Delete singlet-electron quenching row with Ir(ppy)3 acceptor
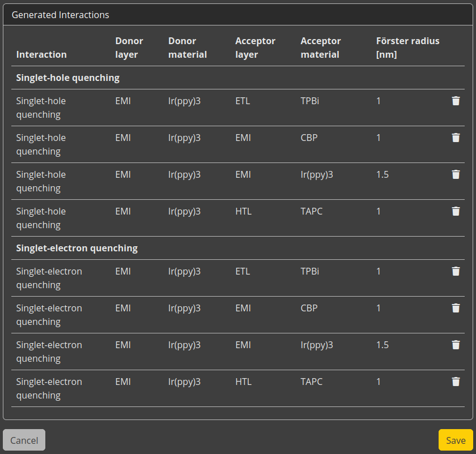 point(456,345)
